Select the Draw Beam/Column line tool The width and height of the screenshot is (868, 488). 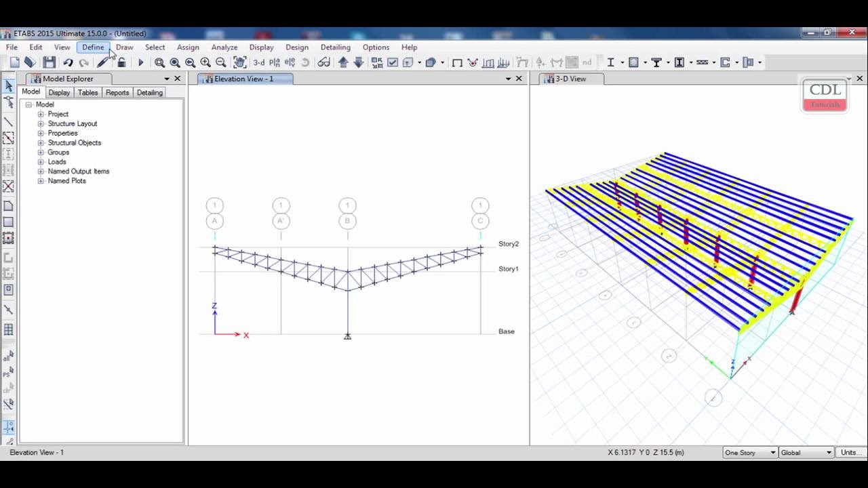click(x=9, y=122)
